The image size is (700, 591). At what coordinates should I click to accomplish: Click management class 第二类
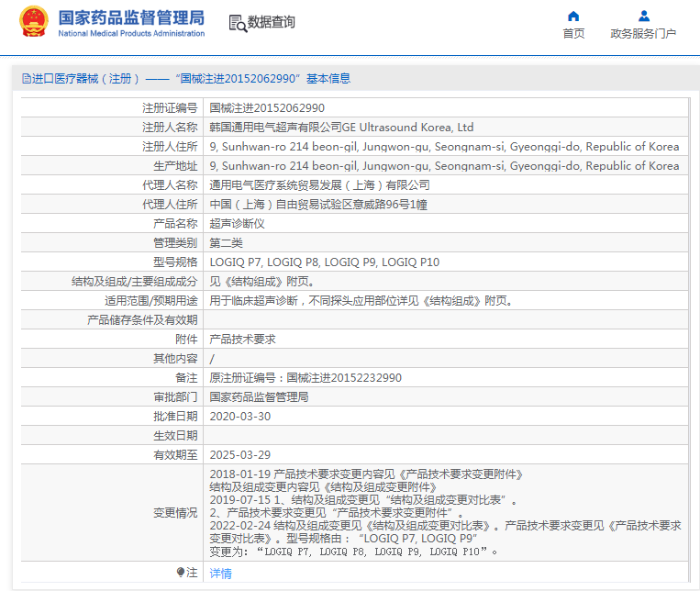pyautogui.click(x=226, y=243)
